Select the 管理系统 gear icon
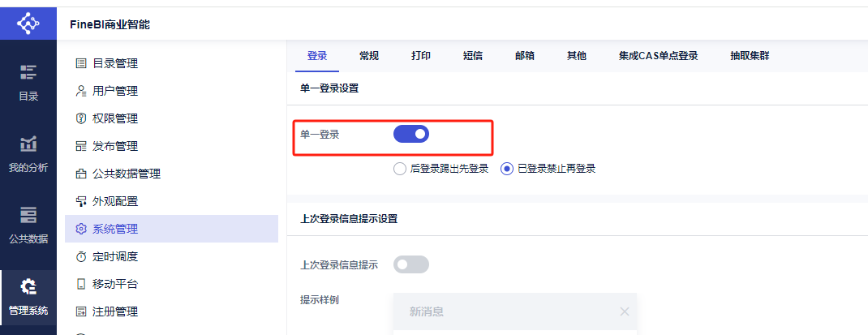 pos(28,286)
